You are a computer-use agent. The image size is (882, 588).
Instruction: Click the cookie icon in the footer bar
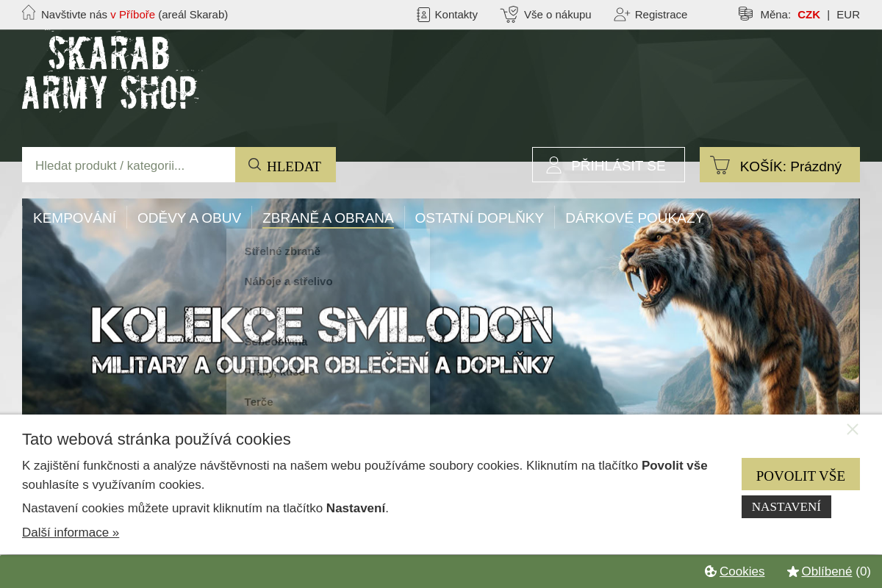point(710,571)
